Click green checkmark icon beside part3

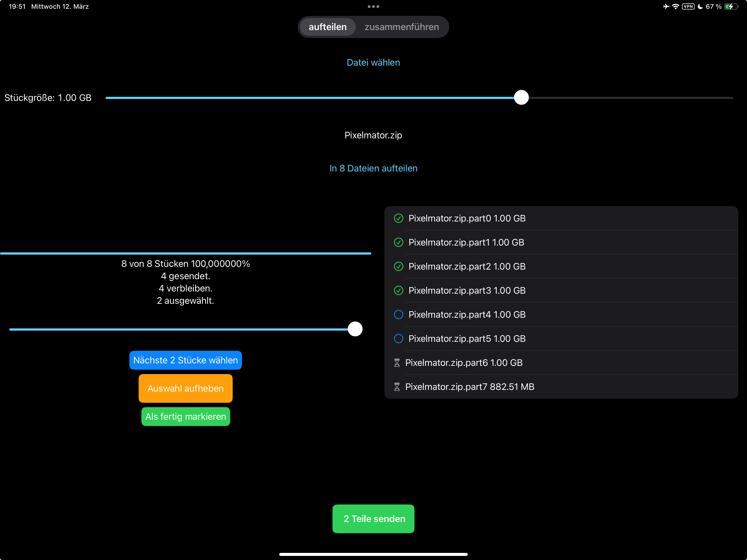click(398, 290)
